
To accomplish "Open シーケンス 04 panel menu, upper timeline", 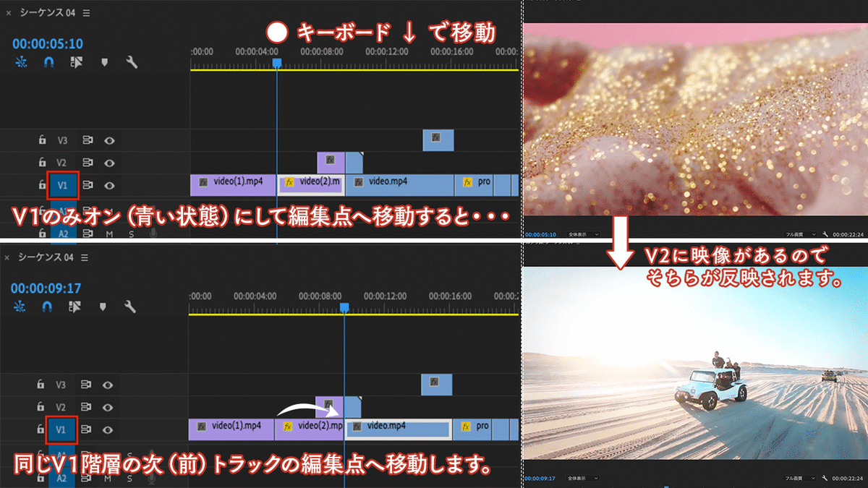I will [x=87, y=13].
